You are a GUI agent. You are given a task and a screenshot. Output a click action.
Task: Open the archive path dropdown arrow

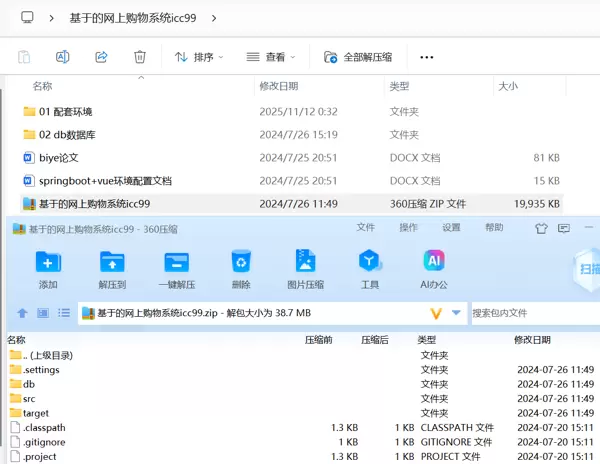pyautogui.click(x=457, y=313)
